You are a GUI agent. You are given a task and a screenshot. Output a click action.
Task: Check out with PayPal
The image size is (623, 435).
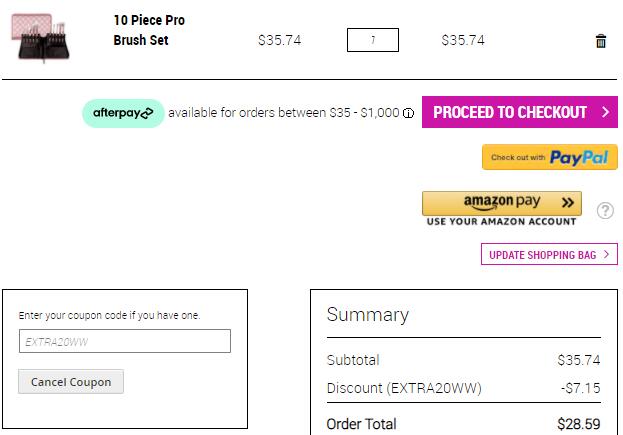click(x=549, y=157)
